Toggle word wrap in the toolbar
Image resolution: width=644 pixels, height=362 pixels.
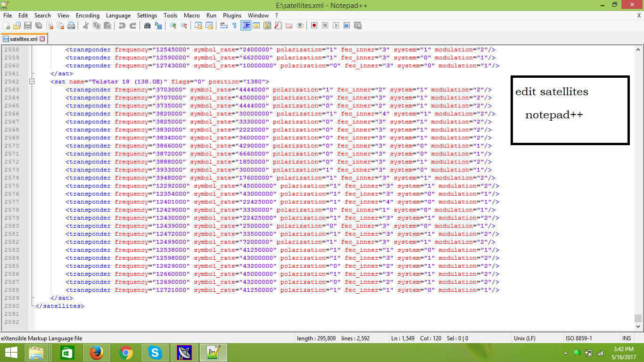224,25
